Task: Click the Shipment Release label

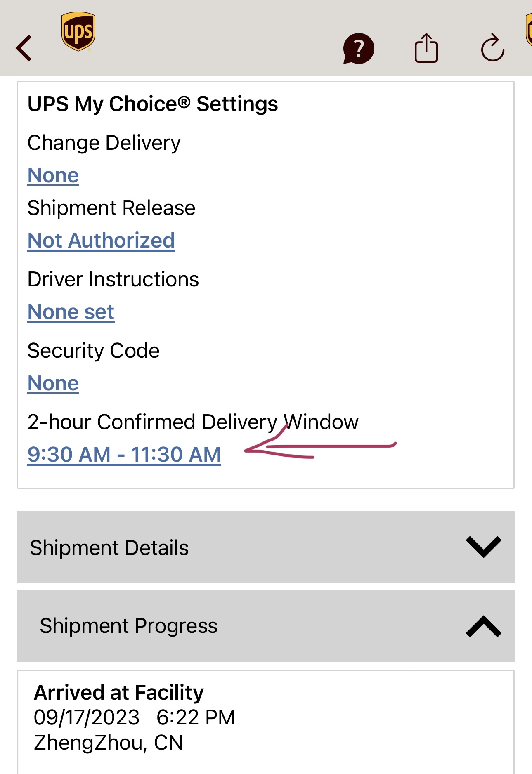Action: coord(111,208)
